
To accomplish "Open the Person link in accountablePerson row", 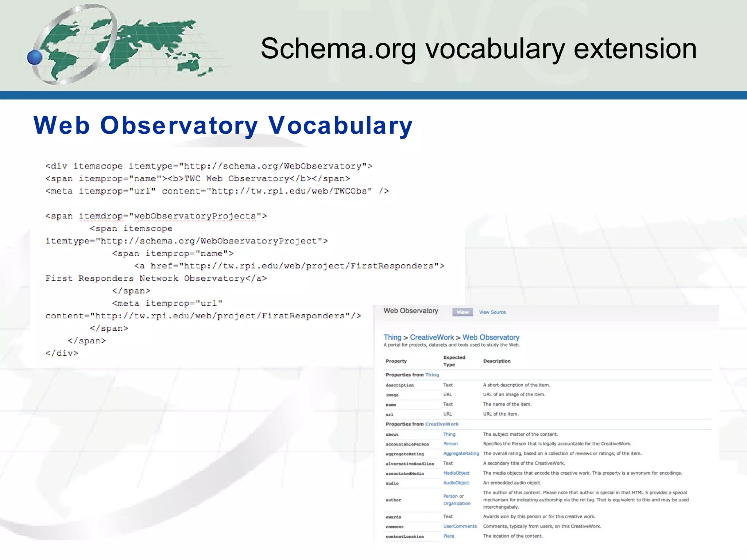I will 450,444.
